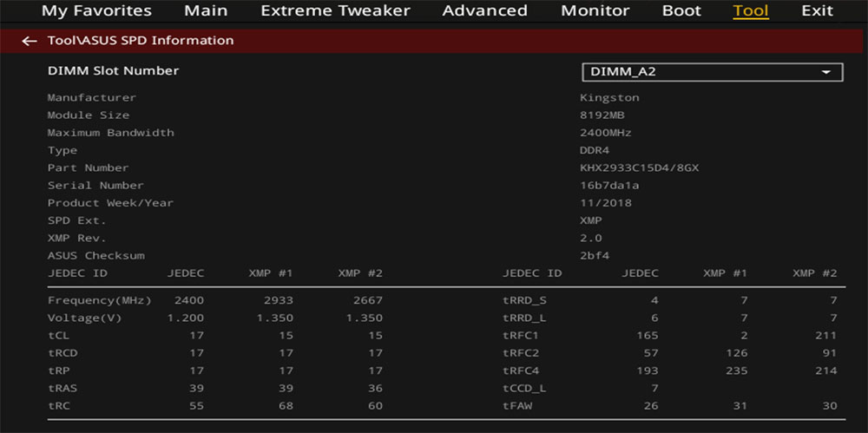Click the XMP #2 frequency value 2667
The height and width of the screenshot is (433, 868).
[367, 300]
